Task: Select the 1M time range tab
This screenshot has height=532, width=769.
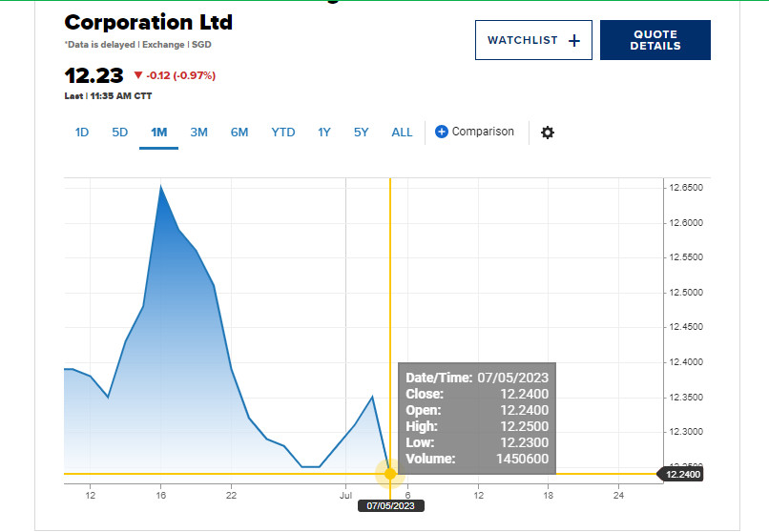Action: point(158,133)
